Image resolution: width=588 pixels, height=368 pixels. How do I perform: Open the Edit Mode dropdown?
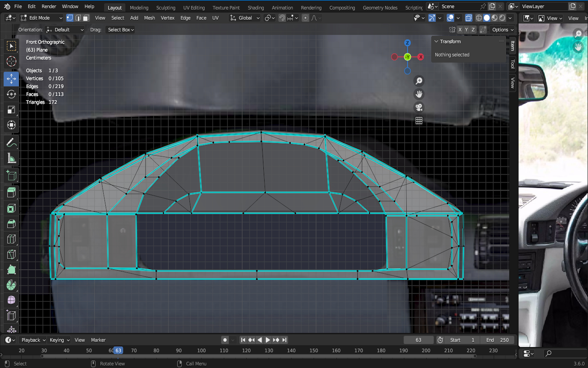tap(42, 18)
